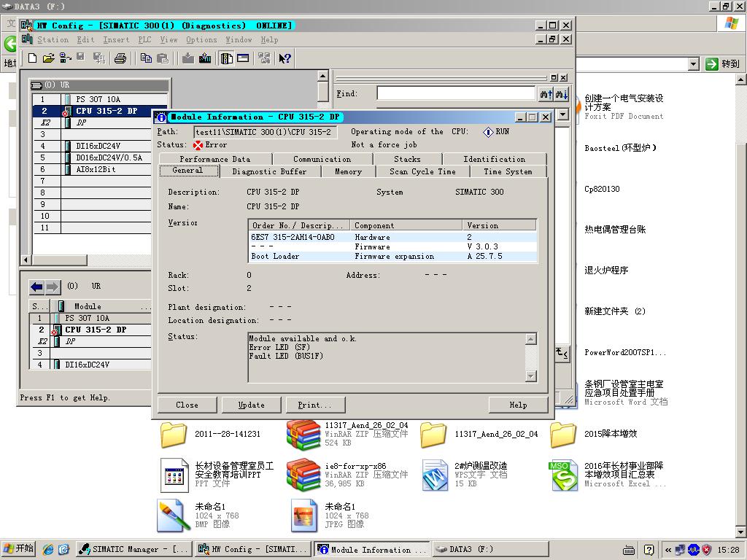Click the Copy icon in HW Config toolbar
The height and width of the screenshot is (560, 747).
(146, 58)
